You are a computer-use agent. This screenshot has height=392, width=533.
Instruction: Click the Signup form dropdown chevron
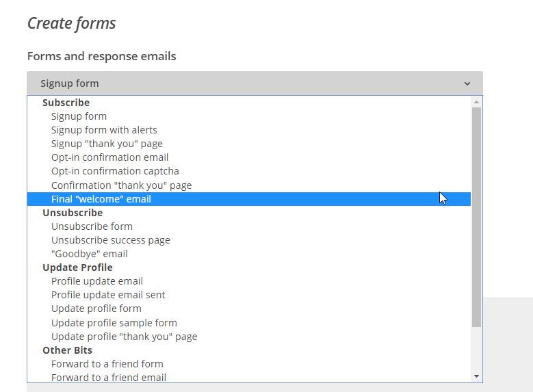(x=467, y=83)
